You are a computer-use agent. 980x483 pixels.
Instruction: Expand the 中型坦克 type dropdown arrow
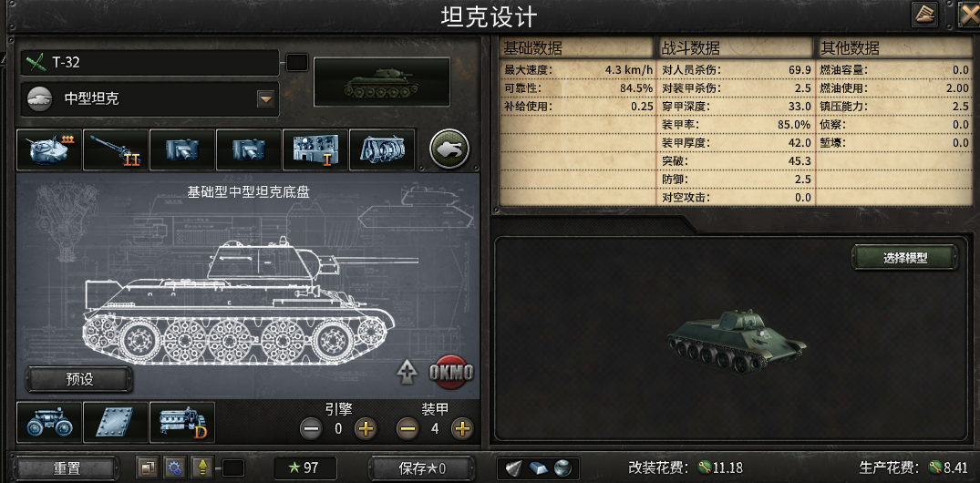click(266, 98)
